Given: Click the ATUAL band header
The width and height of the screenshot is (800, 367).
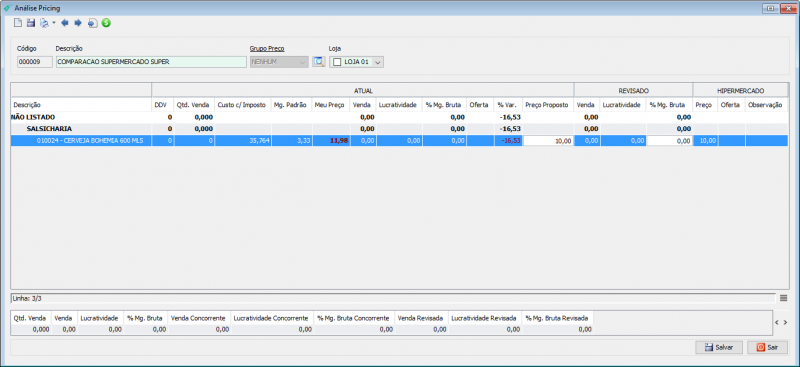Looking at the screenshot, I should tap(363, 90).
